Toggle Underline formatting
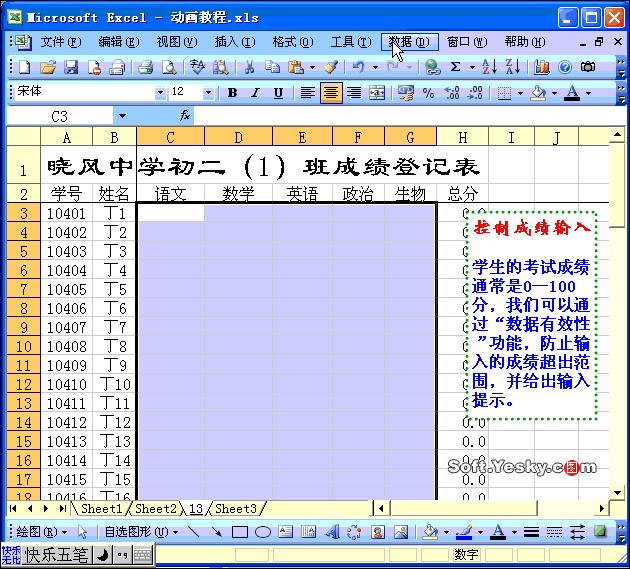Image resolution: width=630 pixels, height=569 pixels. (x=278, y=93)
